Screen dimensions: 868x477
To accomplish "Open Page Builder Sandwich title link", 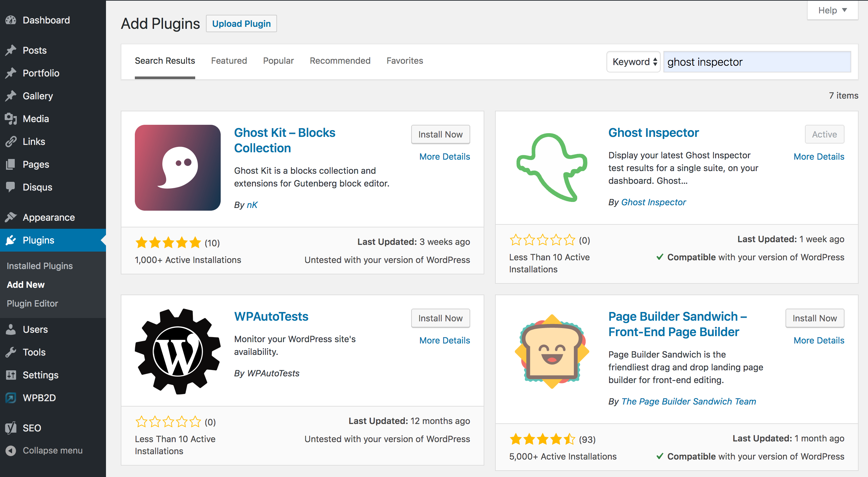I will pos(677,324).
